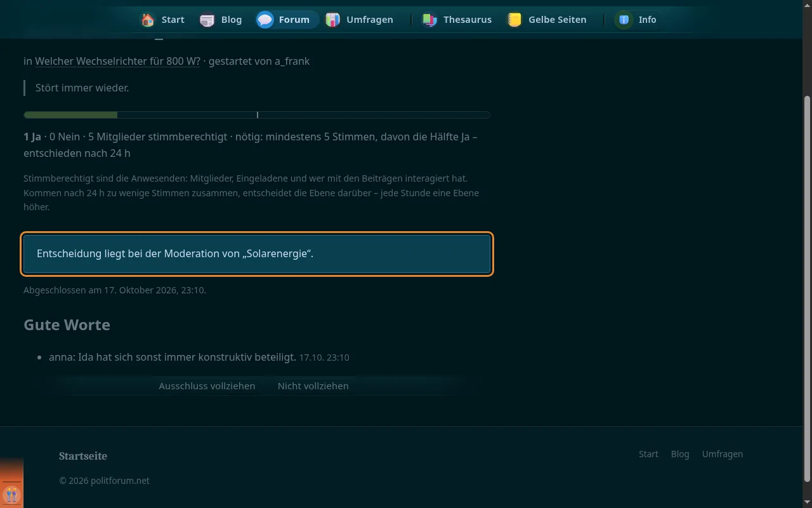
Task: Click the quoted text "Stört immer wieder."
Action: 82,88
